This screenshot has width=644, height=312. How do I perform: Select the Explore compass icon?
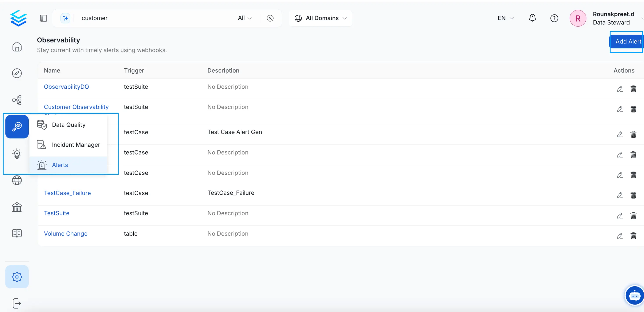click(x=17, y=73)
